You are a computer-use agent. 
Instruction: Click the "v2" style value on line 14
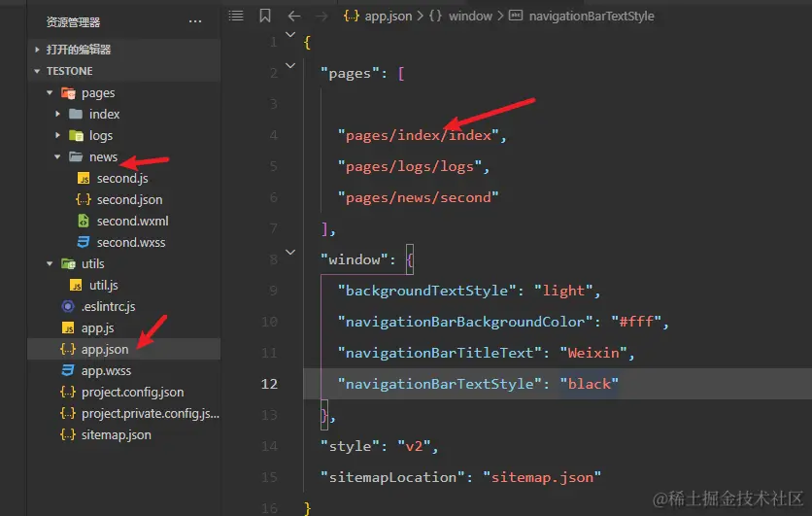414,446
